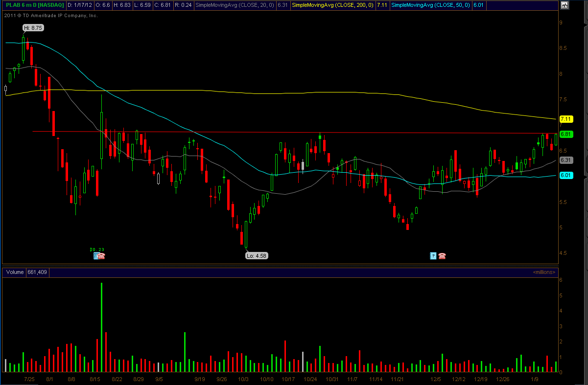Open the question-mark earnings icon near 12/5
This screenshot has height=385, width=588.
point(433,255)
